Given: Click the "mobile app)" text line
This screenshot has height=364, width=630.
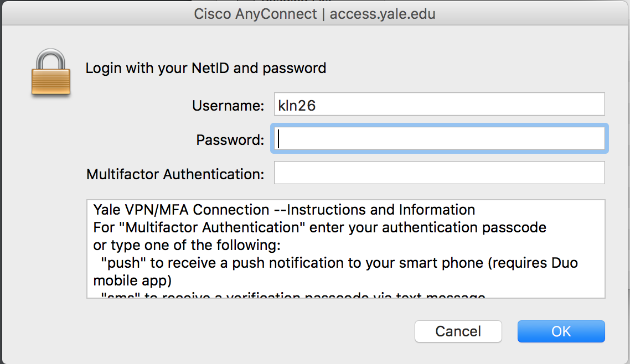Looking at the screenshot, I should (x=132, y=280).
